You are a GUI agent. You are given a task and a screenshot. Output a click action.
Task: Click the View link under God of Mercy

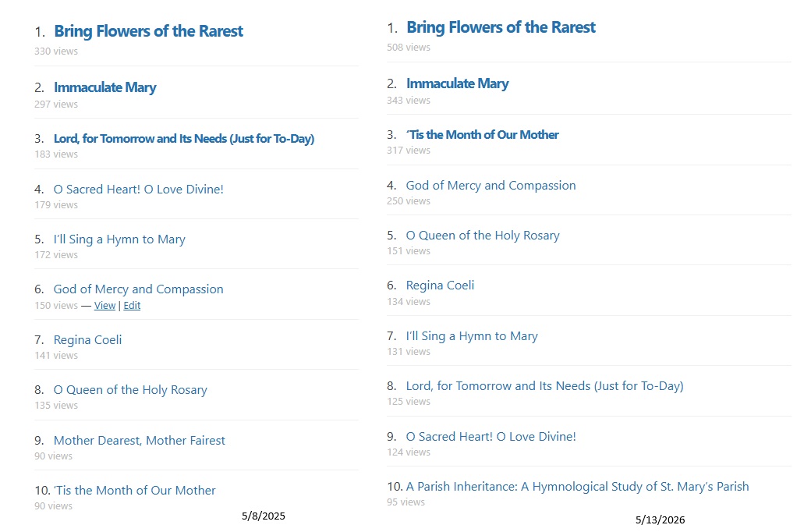(x=104, y=306)
